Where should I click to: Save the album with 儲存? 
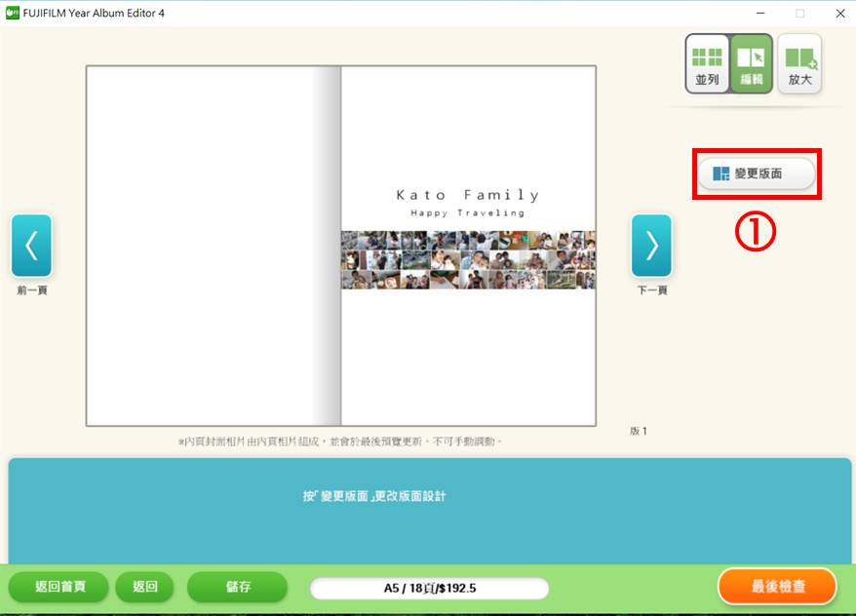237,587
